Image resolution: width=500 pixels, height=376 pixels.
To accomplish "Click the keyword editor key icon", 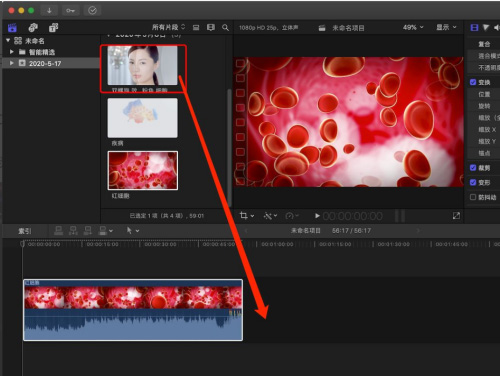I will click(x=70, y=11).
